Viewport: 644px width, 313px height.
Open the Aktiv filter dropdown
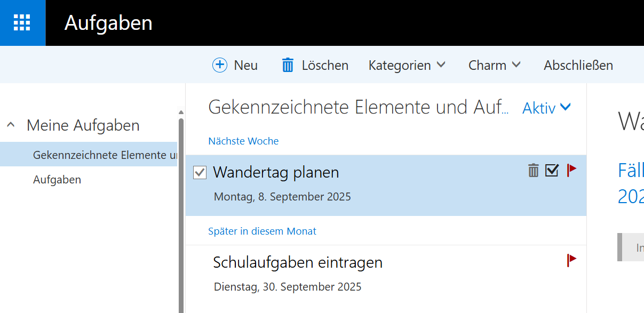pos(546,108)
